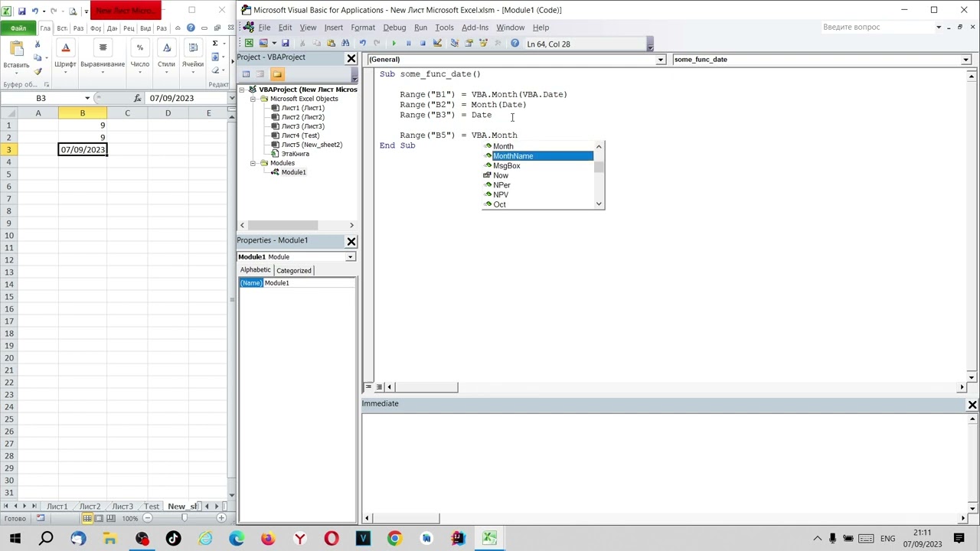Choose MonthName from autocomplete list
This screenshot has height=551, width=980.
pos(537,156)
